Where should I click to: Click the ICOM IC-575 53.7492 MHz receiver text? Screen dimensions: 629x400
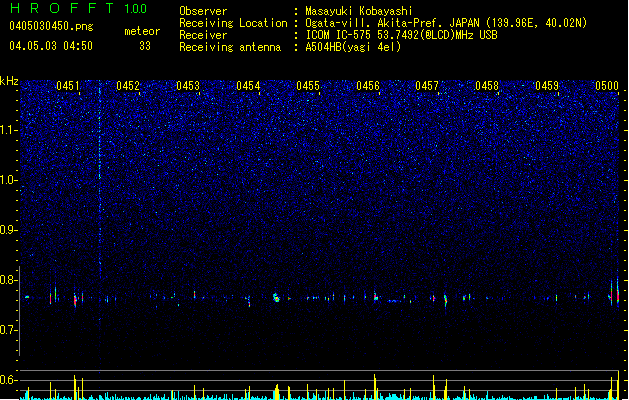coord(401,35)
